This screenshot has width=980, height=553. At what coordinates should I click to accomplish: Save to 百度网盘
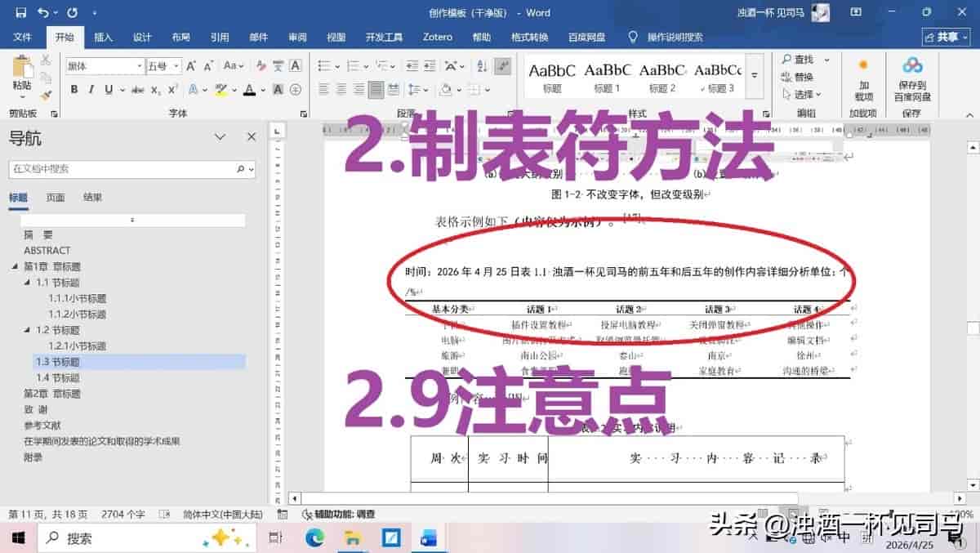(x=912, y=78)
